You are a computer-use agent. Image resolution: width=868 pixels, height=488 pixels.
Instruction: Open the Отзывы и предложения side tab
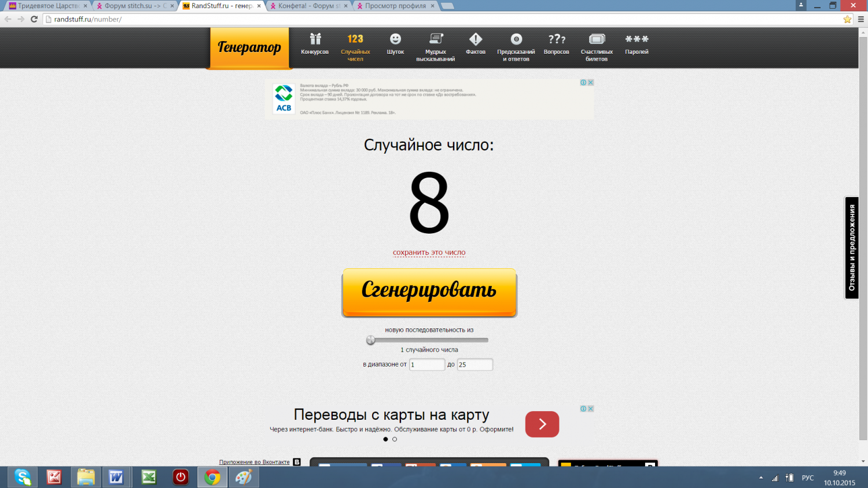(851, 248)
